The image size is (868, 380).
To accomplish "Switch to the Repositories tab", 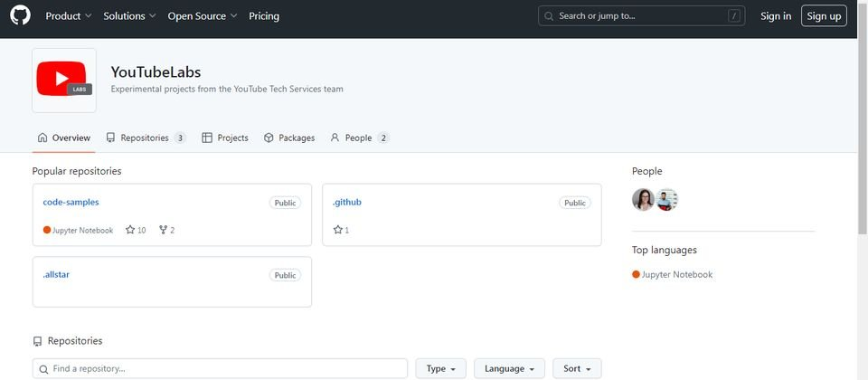I will pos(146,138).
